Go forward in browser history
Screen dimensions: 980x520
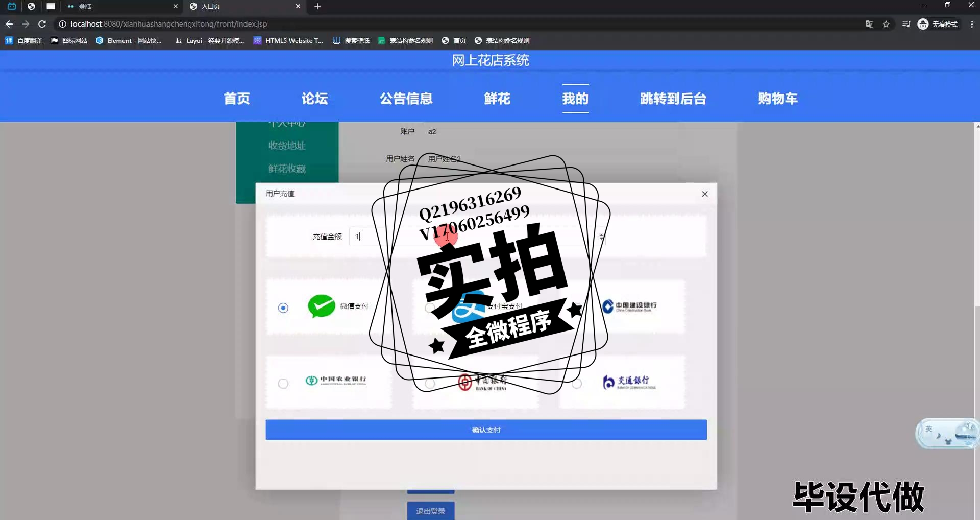pos(26,24)
